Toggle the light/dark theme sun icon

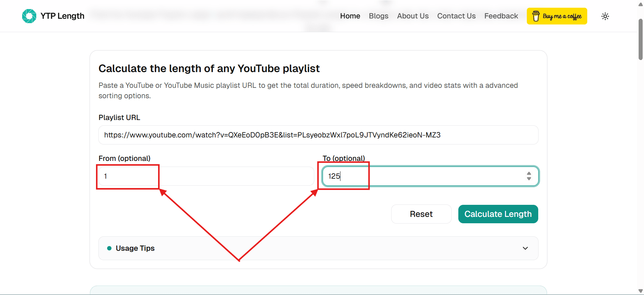click(605, 16)
